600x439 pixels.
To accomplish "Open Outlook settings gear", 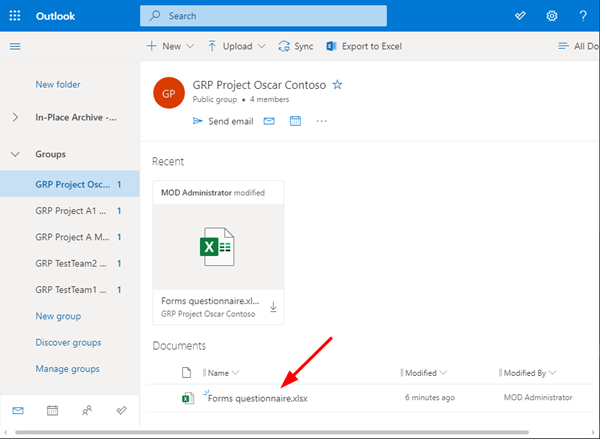I will 551,16.
